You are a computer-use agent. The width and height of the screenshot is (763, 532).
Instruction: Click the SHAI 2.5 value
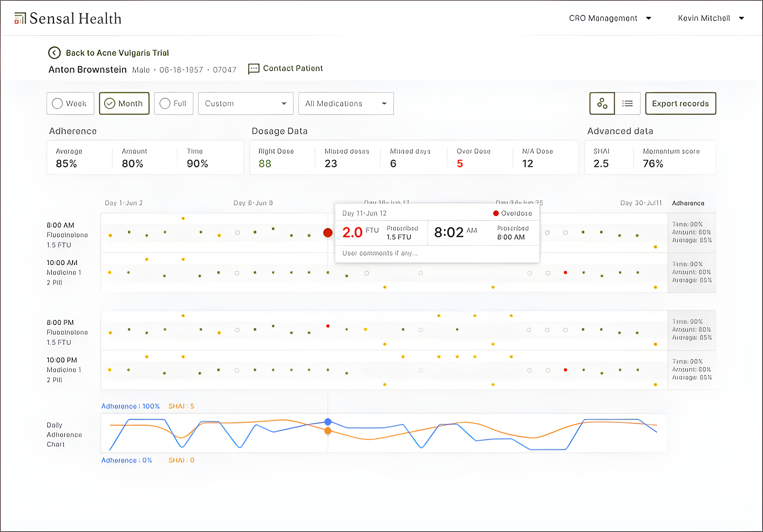(601, 163)
